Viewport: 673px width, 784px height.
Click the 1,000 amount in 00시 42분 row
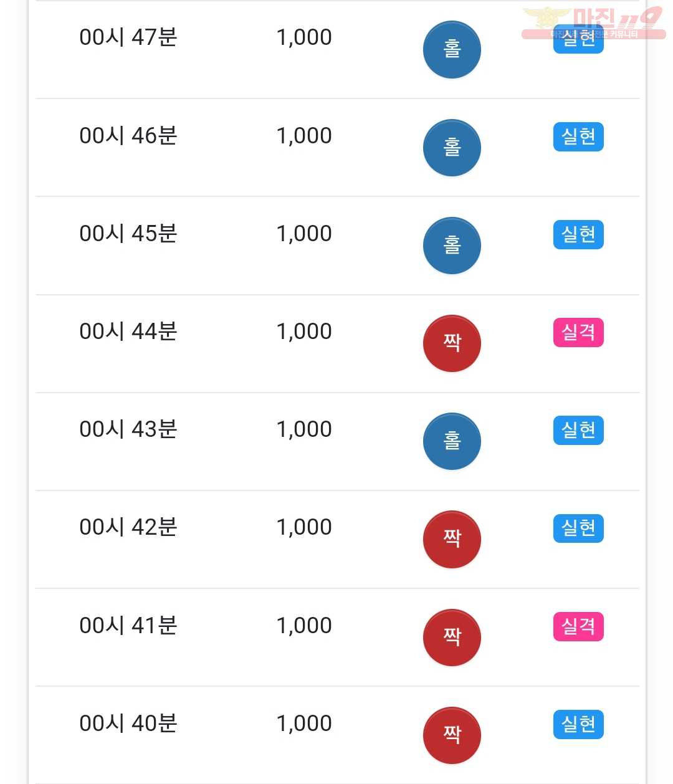(304, 527)
